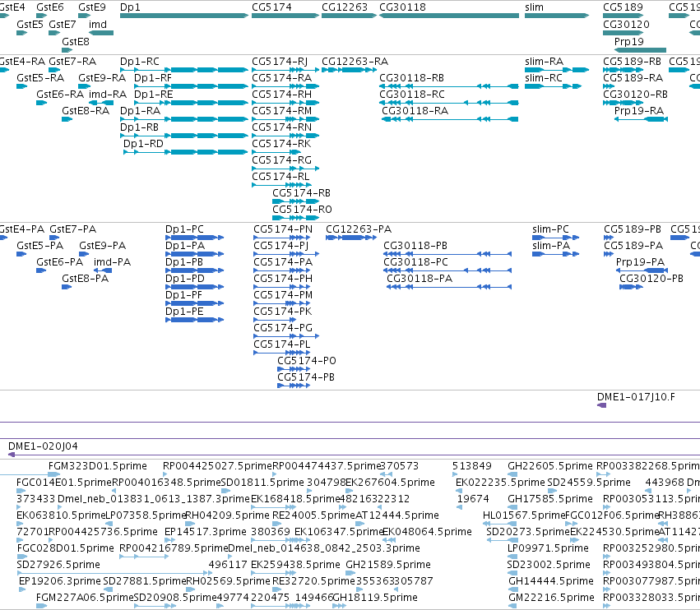700x610 pixels.
Task: Select transcript CG12263-RA
Action: coord(355,61)
